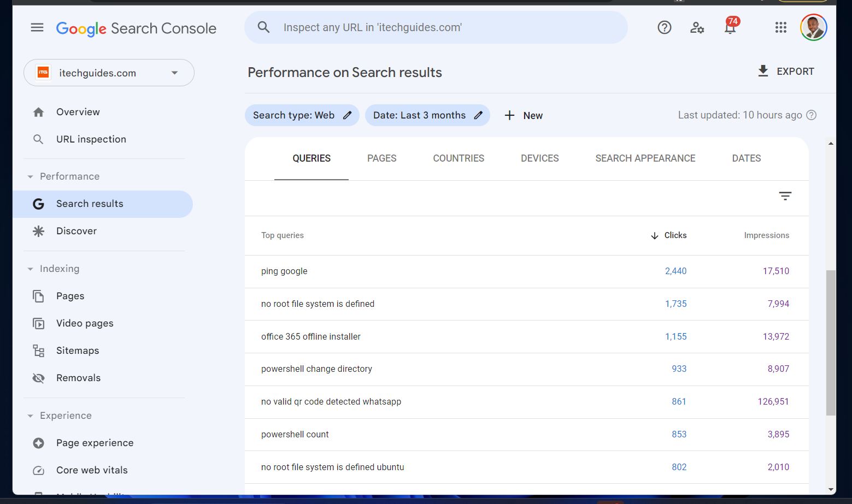Click the Removals hidden-eye icon
The image size is (852, 504).
coord(38,378)
